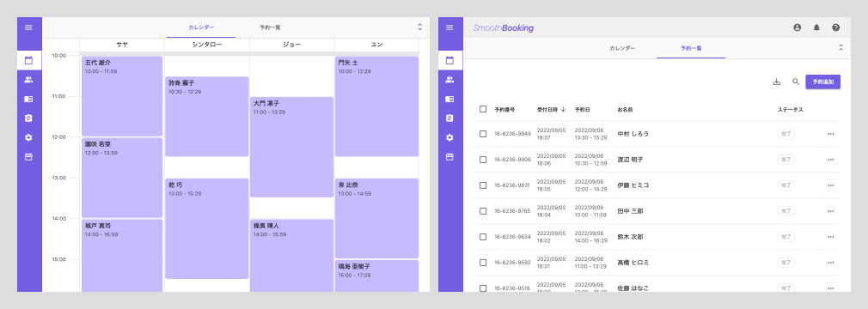The width and height of the screenshot is (868, 309).
Task: Open 乾 巧 13:00 booking
Action: tap(207, 228)
